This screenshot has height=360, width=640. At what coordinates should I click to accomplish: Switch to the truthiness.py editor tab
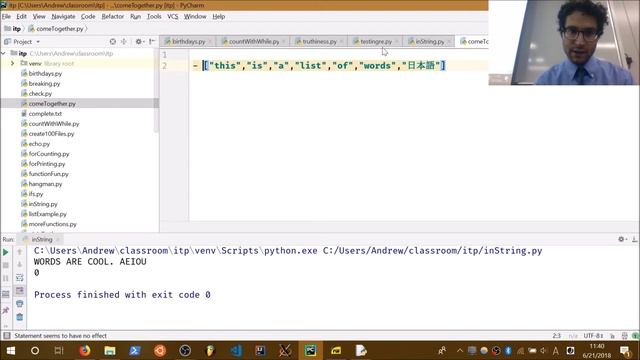pyautogui.click(x=319, y=42)
